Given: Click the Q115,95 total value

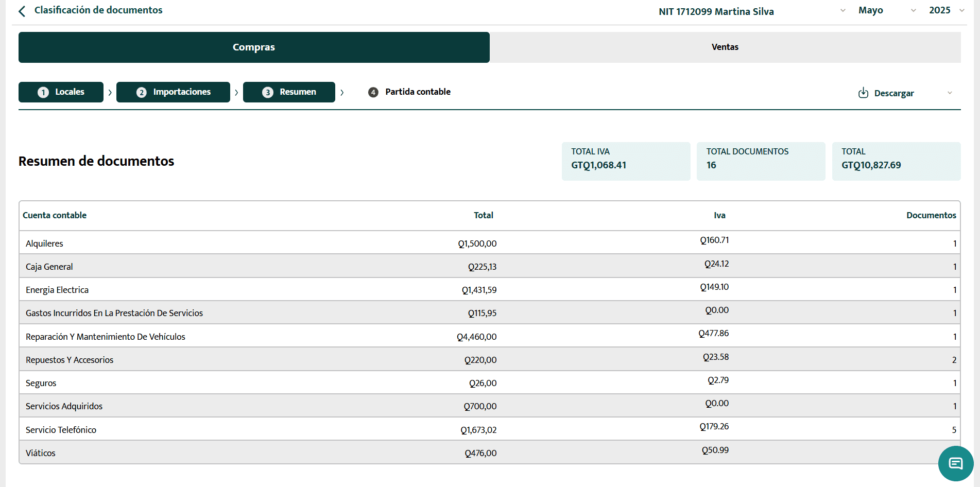Looking at the screenshot, I should 482,313.
